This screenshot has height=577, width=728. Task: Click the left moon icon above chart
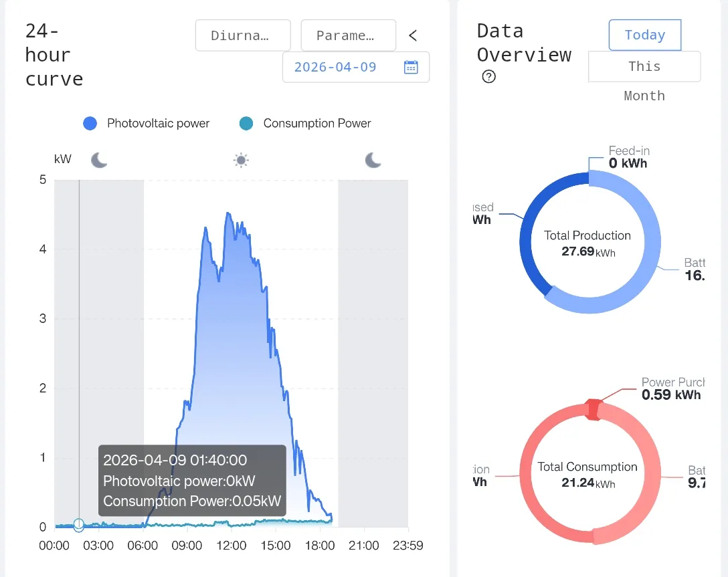click(x=99, y=160)
